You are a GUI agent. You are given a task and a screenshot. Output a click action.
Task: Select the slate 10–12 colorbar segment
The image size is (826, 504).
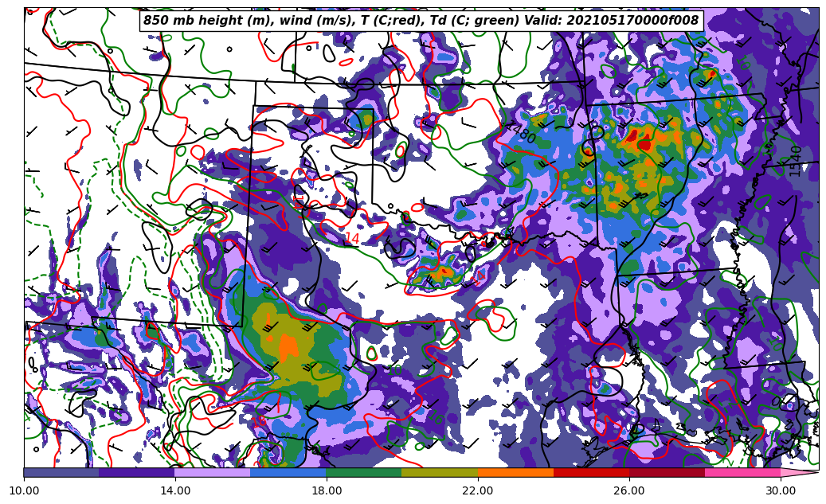61,472
